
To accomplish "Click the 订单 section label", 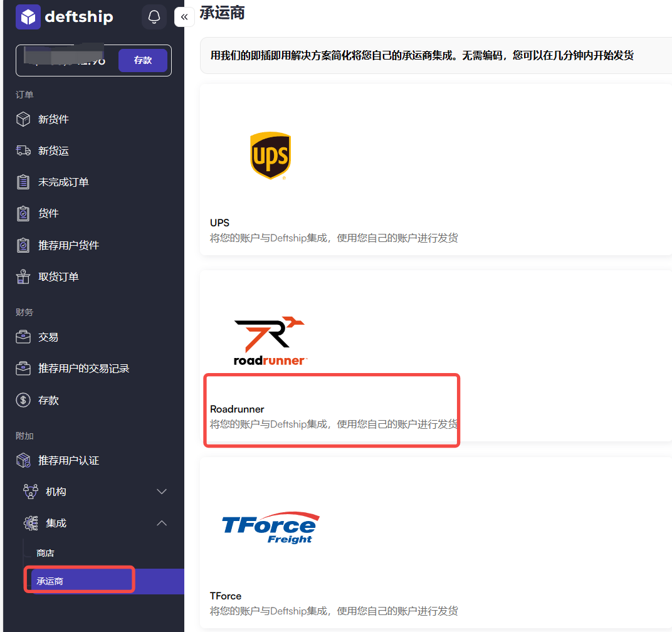I will [x=24, y=94].
